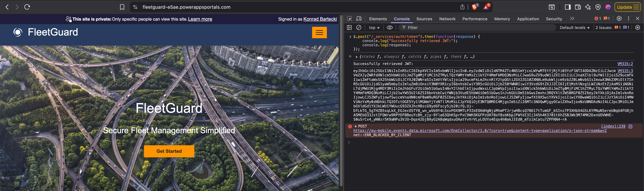Click the Update browser button
The height and width of the screenshot is (191, 644).
(628, 7)
